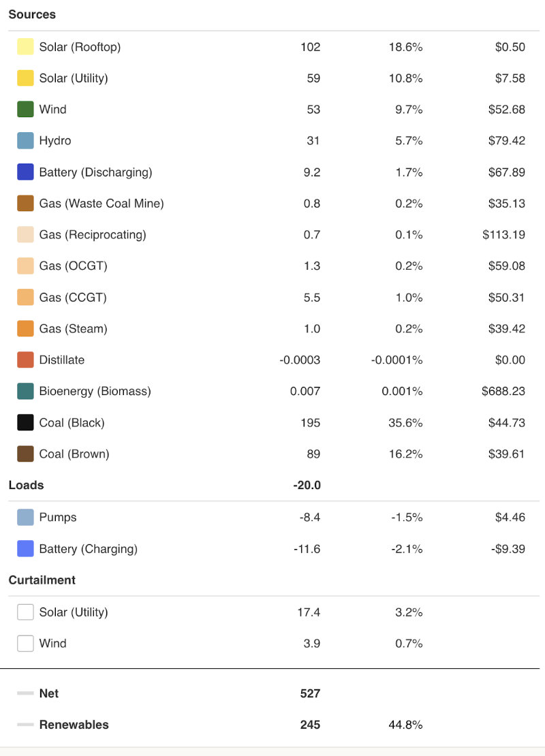Click the Hydro blue swatch

click(25, 140)
